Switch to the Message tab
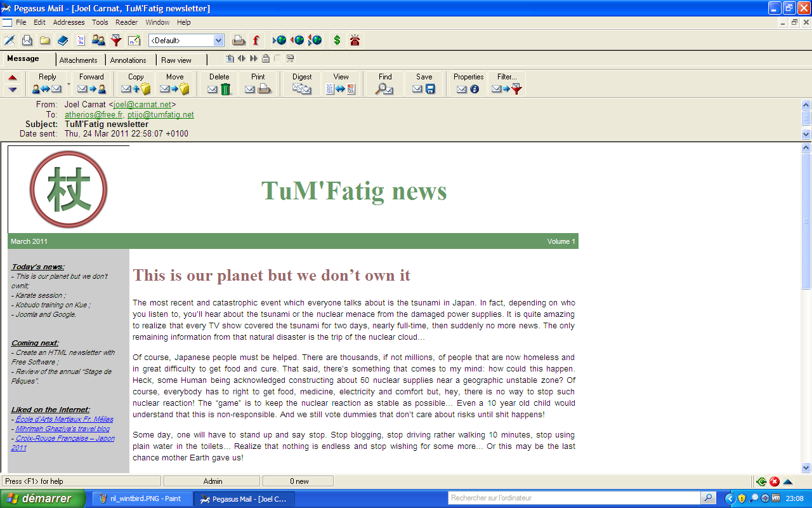812x508 pixels. pyautogui.click(x=23, y=59)
